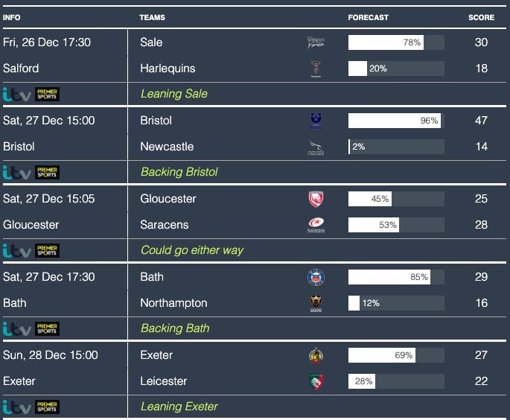Click the Saracens team logo
Screen dimensions: 510x420
coord(316,225)
